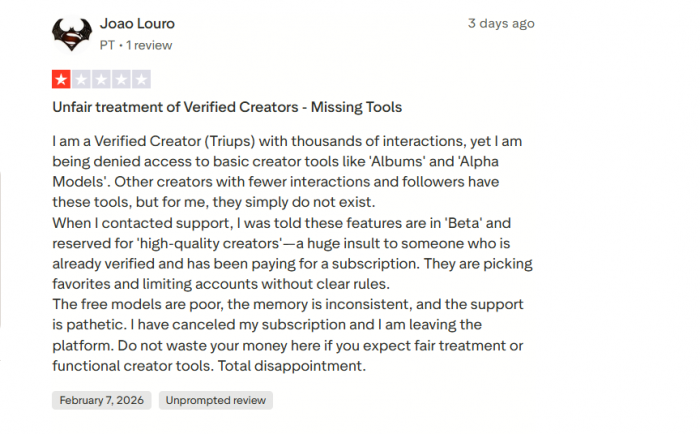Screen dimensions: 700x434
Task: Click the first red filled star
Action: pyautogui.click(x=61, y=79)
